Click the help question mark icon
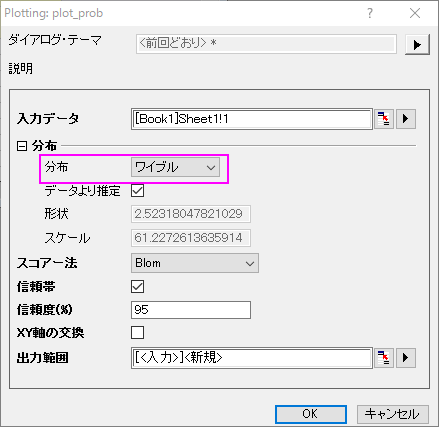 pyautogui.click(x=370, y=13)
